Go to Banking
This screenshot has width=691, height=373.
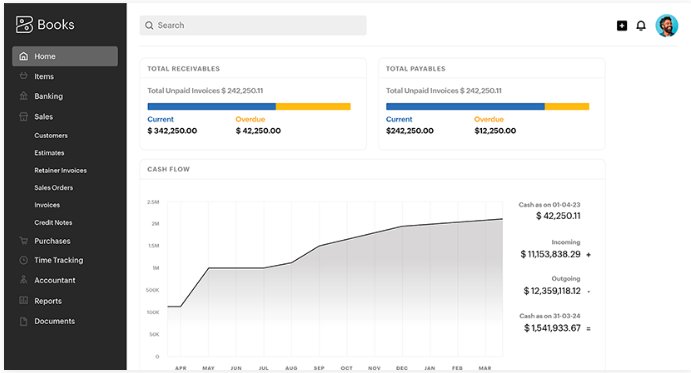point(48,96)
